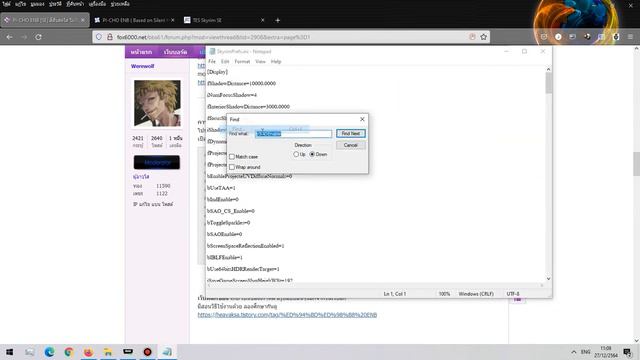Click the taskbar clock showing 11:08
Screen dimensions: 640x360
(606, 352)
